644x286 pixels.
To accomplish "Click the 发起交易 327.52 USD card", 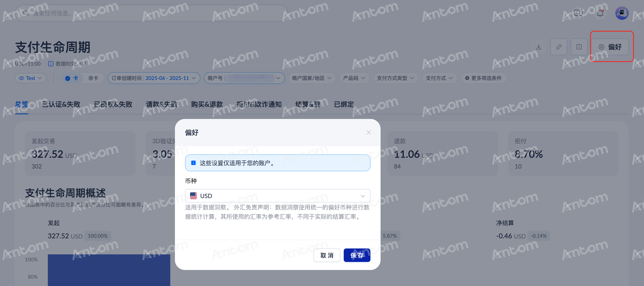I will 80,153.
